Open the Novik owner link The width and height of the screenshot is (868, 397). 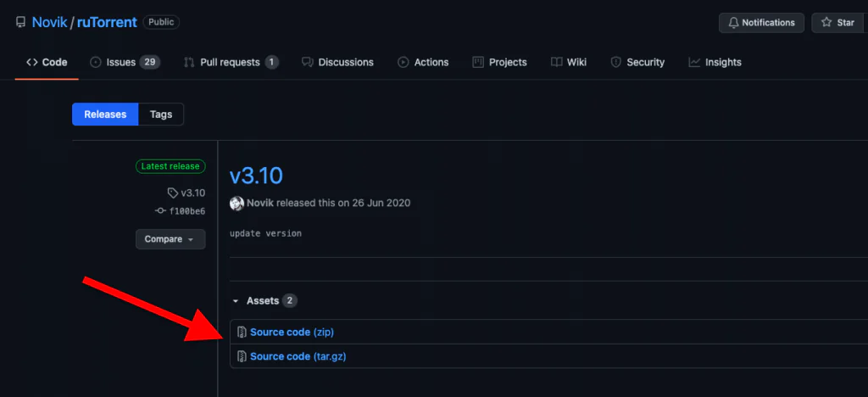click(50, 22)
